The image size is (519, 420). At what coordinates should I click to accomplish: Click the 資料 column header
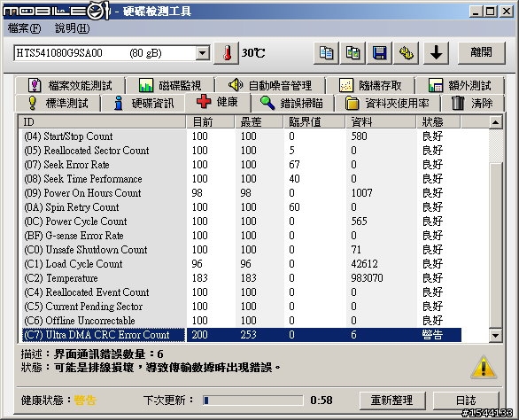(x=381, y=122)
